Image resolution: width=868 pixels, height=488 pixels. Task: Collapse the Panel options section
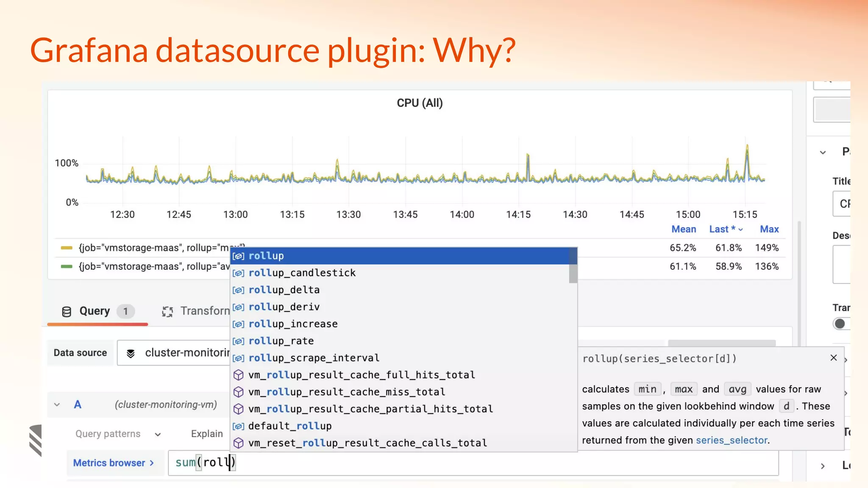tap(823, 152)
